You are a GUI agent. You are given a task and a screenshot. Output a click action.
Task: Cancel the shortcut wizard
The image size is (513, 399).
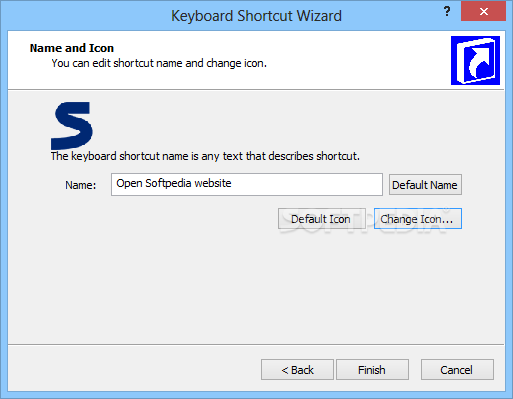point(457,370)
